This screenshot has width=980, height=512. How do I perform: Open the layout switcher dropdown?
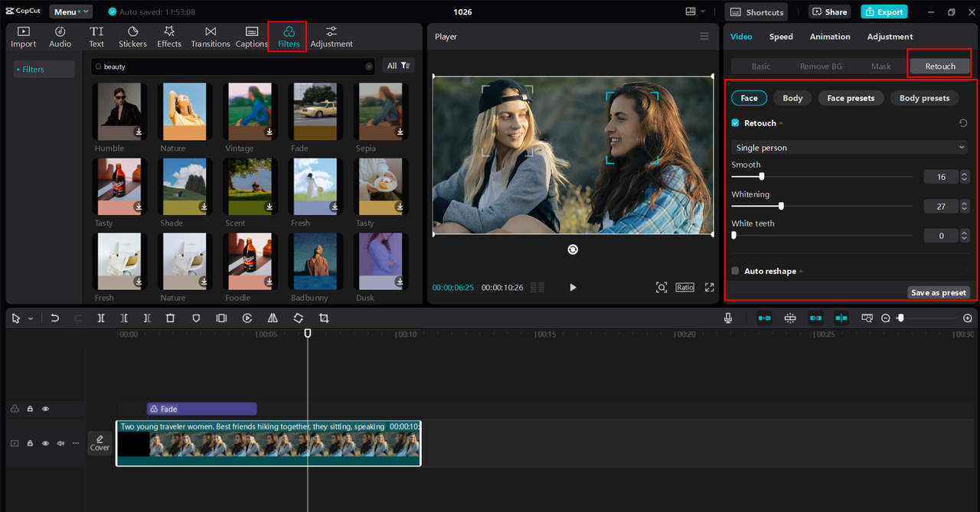(696, 11)
